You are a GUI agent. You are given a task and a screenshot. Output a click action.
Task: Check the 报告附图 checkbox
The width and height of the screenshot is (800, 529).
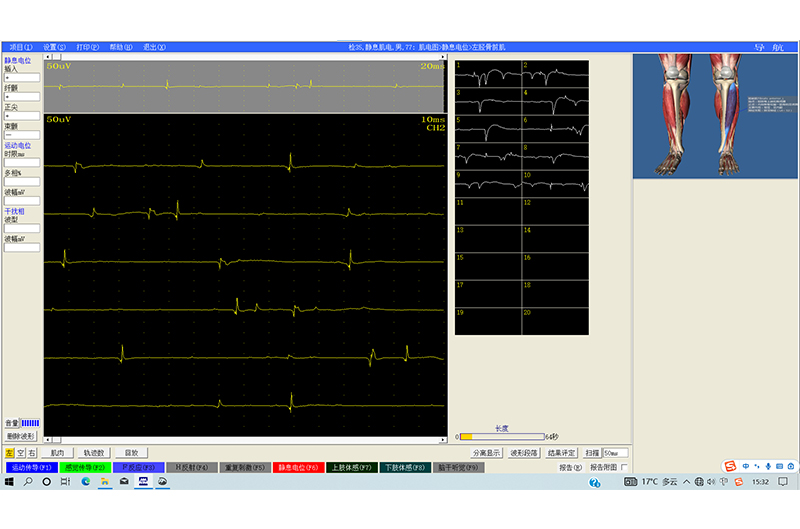click(625, 467)
